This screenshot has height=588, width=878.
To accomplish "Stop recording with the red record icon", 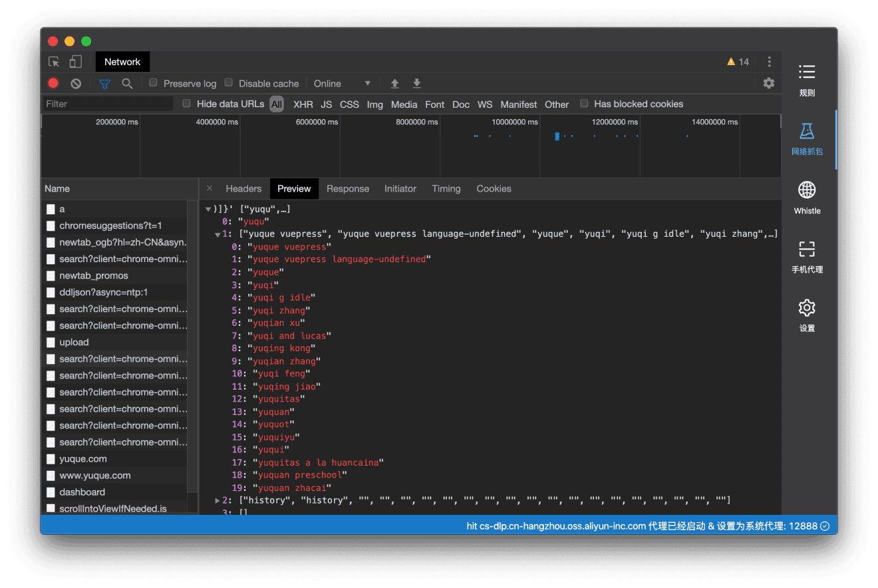I will 53,83.
